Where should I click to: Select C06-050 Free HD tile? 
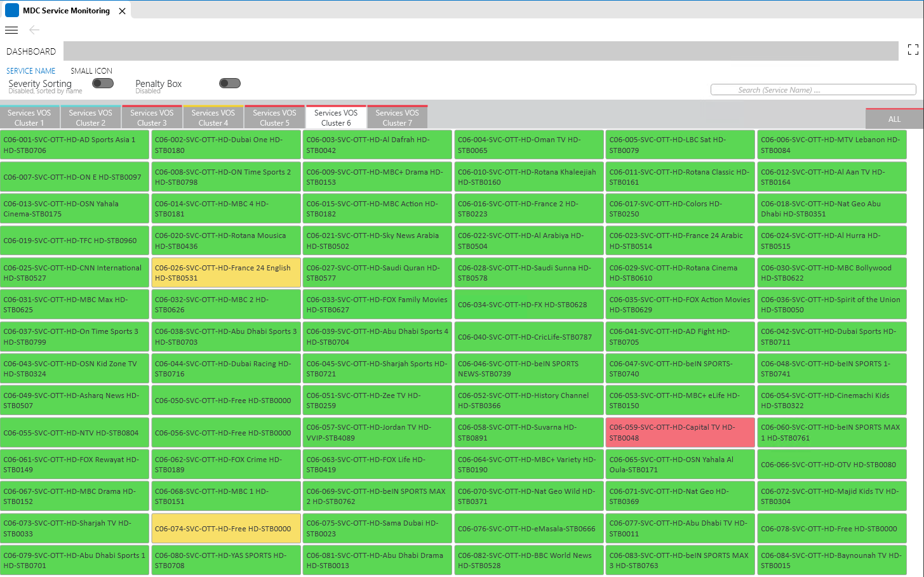point(225,401)
